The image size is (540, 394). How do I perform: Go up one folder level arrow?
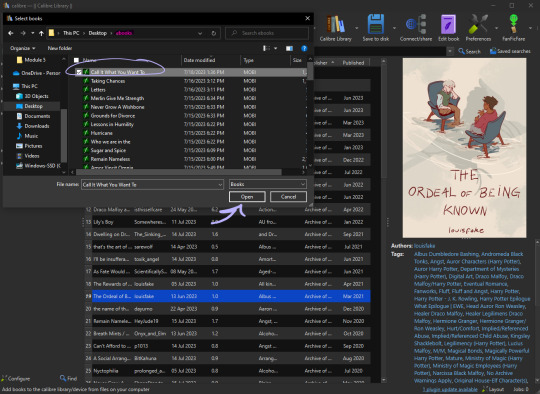click(x=41, y=33)
